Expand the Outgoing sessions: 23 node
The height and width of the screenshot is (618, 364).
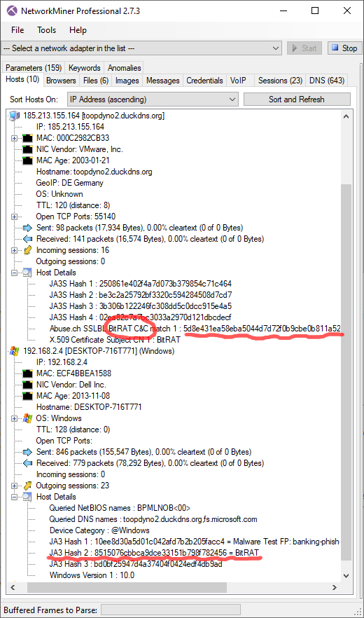pyautogui.click(x=15, y=486)
